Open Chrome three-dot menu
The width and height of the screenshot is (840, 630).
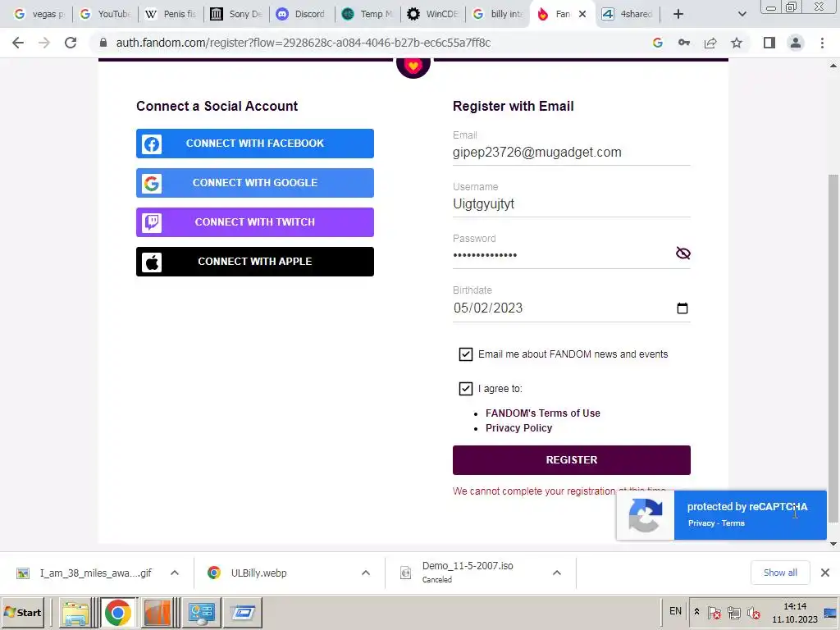(x=822, y=43)
